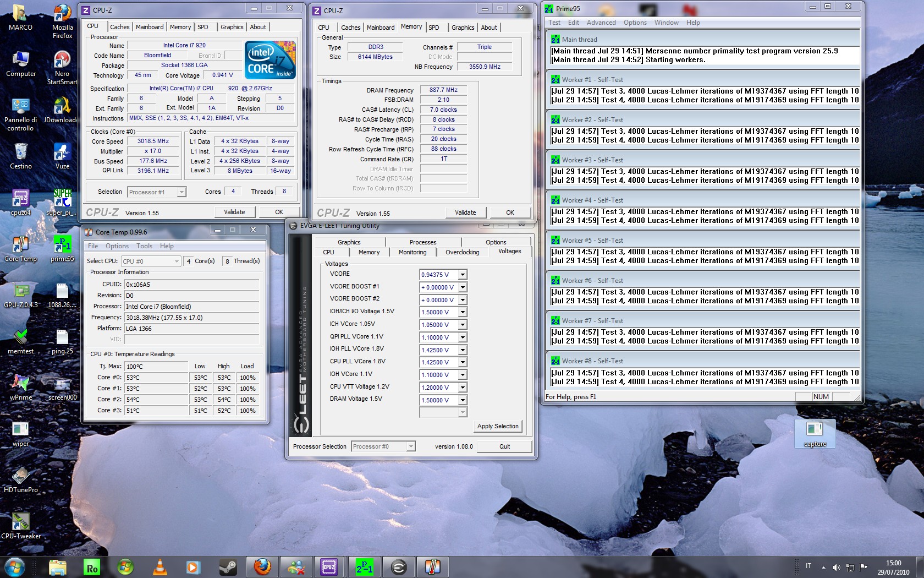This screenshot has height=578, width=924.
Task: Expand the VCORE BOOST #1 dropdown
Action: [463, 287]
